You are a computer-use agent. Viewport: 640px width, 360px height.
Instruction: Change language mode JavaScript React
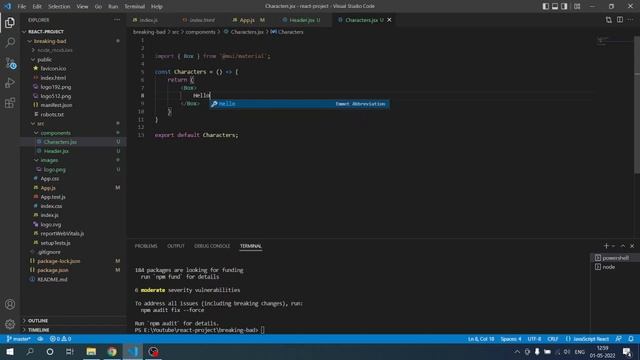coord(587,339)
